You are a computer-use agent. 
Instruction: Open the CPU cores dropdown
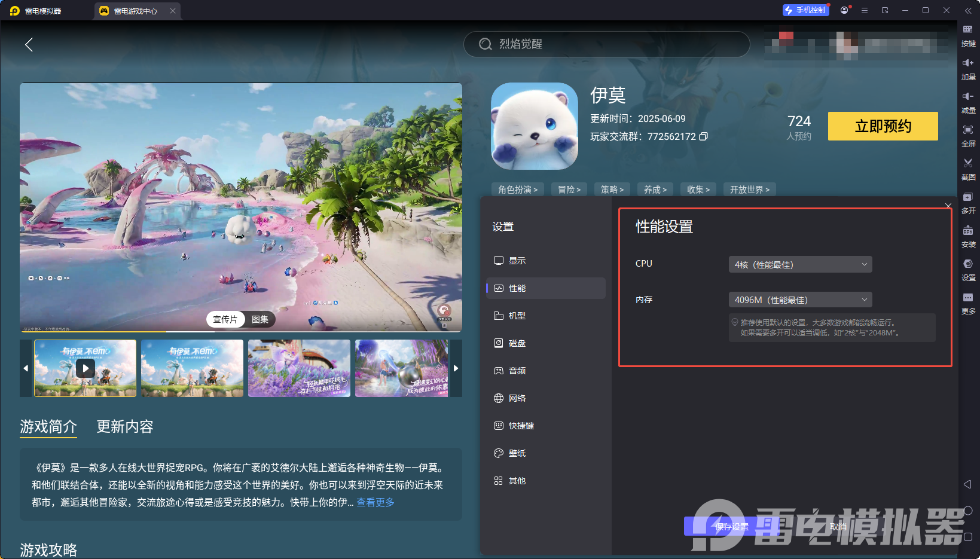click(800, 264)
